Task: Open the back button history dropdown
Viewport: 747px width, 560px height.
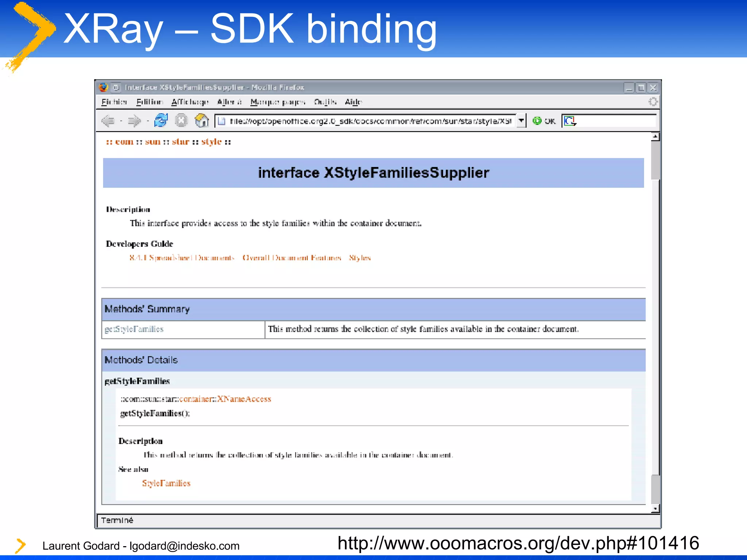Action: [121, 121]
